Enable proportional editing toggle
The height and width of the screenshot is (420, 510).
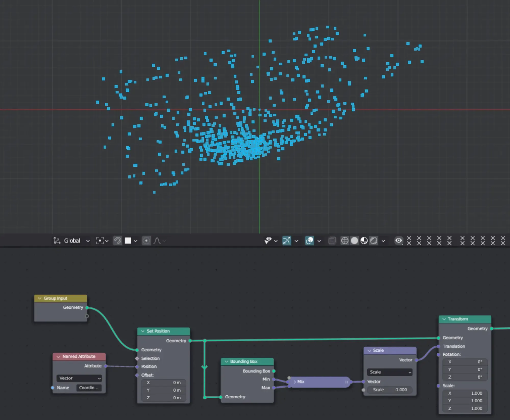(x=146, y=241)
